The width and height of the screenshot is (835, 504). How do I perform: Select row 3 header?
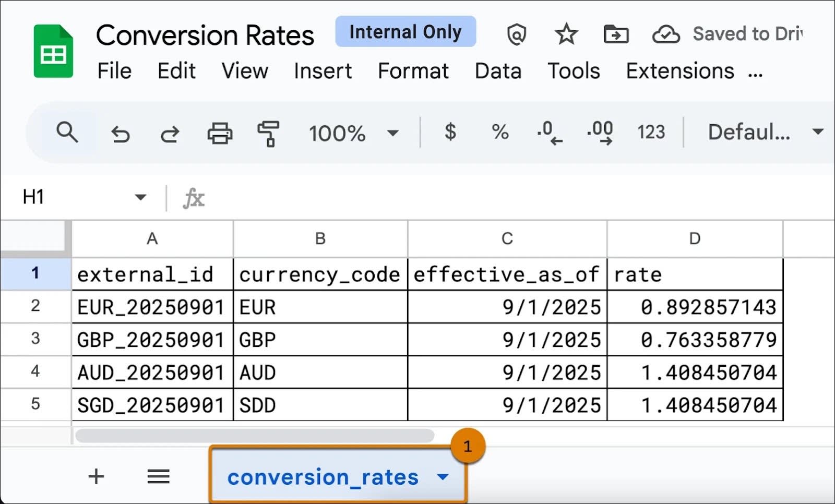click(35, 339)
